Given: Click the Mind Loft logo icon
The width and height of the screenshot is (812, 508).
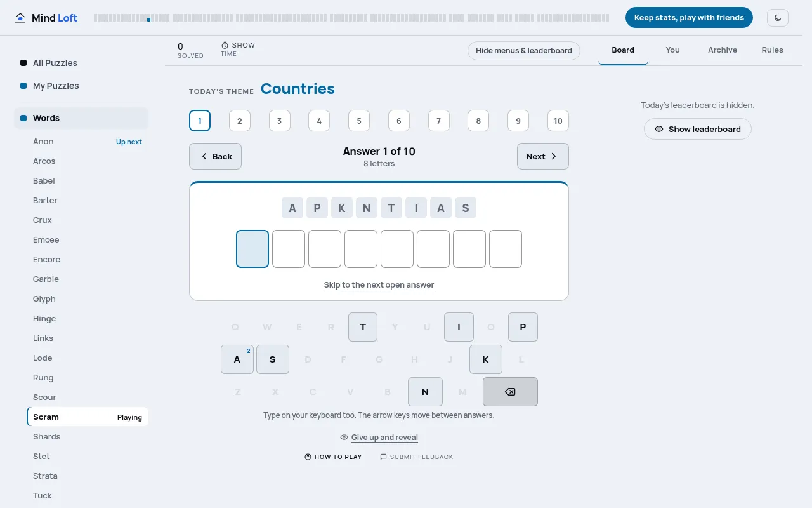Looking at the screenshot, I should [21, 18].
